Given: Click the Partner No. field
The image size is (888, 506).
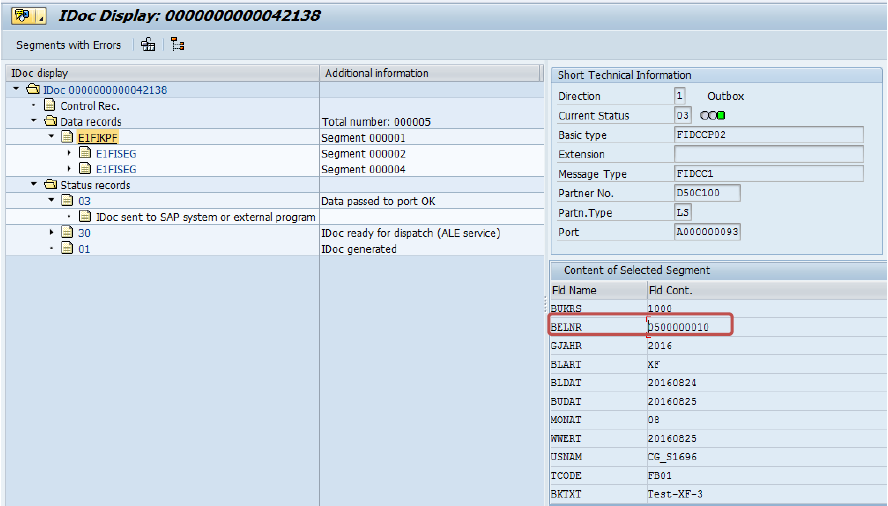Looking at the screenshot, I should click(x=707, y=193).
